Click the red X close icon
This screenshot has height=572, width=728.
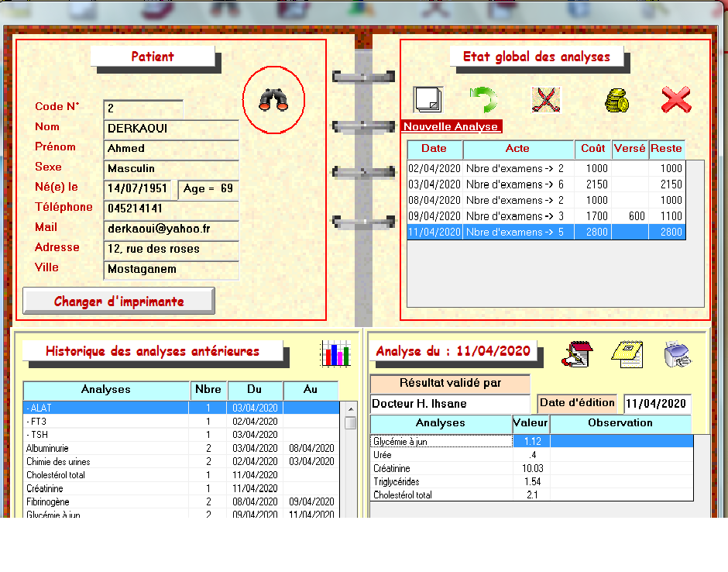[x=676, y=99]
